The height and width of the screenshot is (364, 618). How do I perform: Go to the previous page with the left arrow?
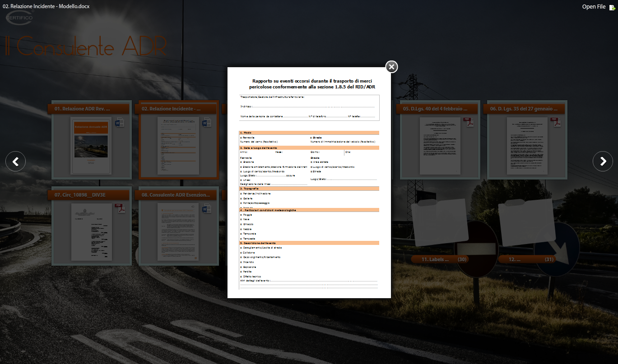15,161
